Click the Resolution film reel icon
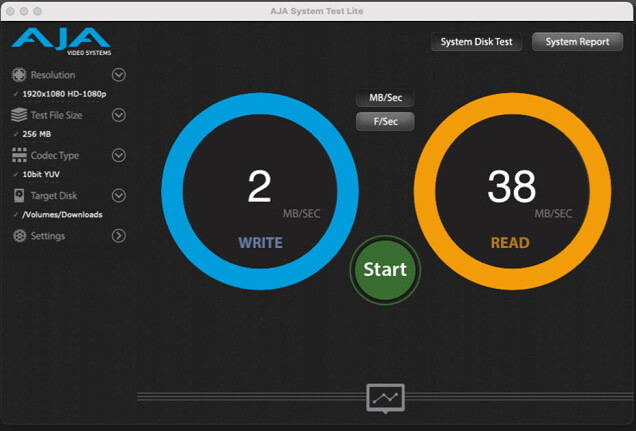 coord(18,75)
